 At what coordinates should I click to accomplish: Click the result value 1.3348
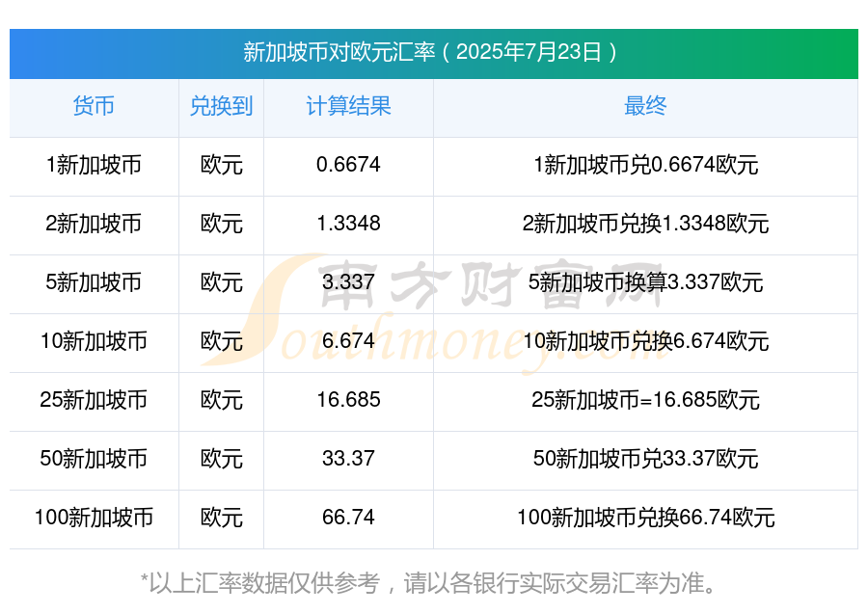[348, 223]
